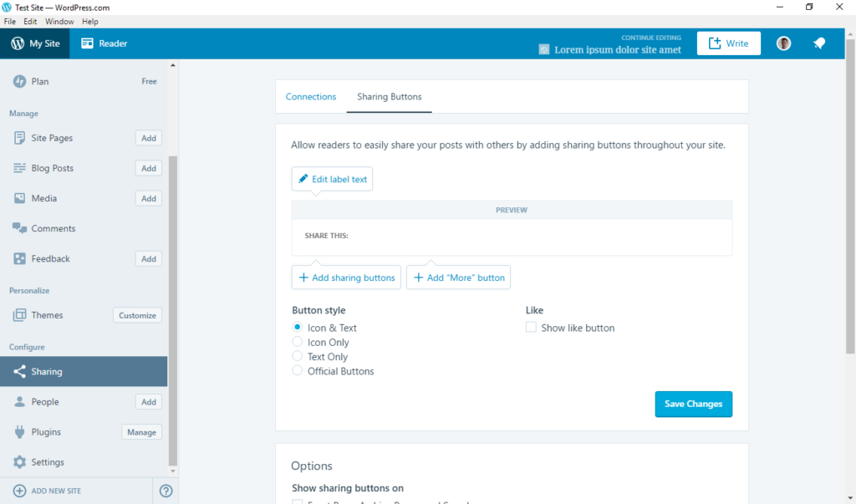Open Edit label text

[x=332, y=178]
